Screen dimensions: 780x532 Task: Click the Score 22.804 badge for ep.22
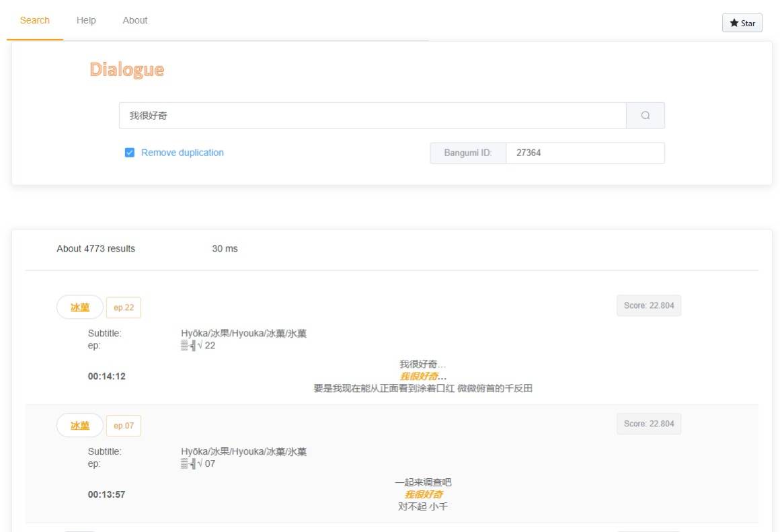coord(648,305)
